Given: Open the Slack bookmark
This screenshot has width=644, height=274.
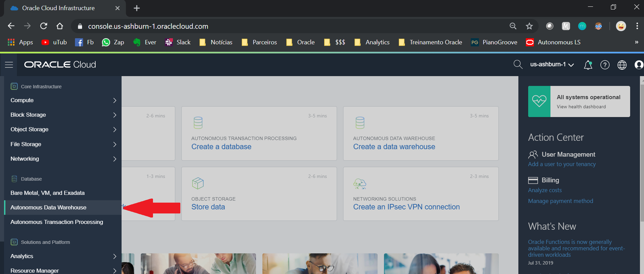Looking at the screenshot, I should tap(178, 42).
